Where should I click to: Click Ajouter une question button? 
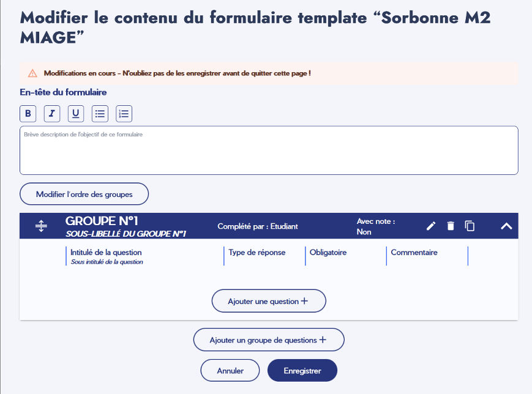[269, 301]
